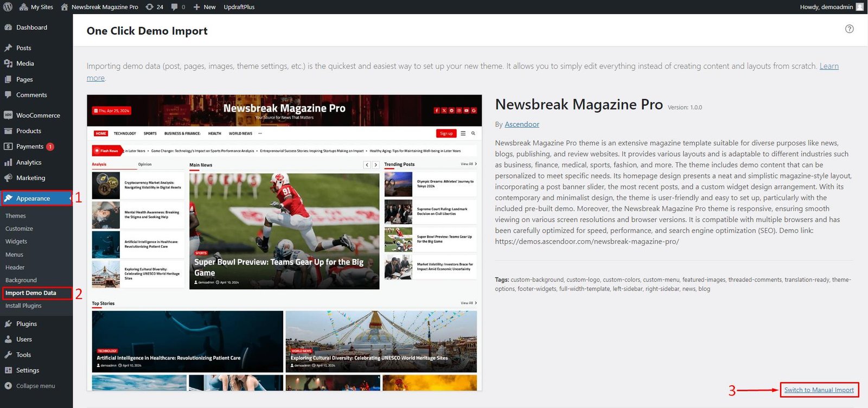The height and width of the screenshot is (408, 868).
Task: Click the HOME tab in preview navigation
Action: pyautogui.click(x=101, y=133)
